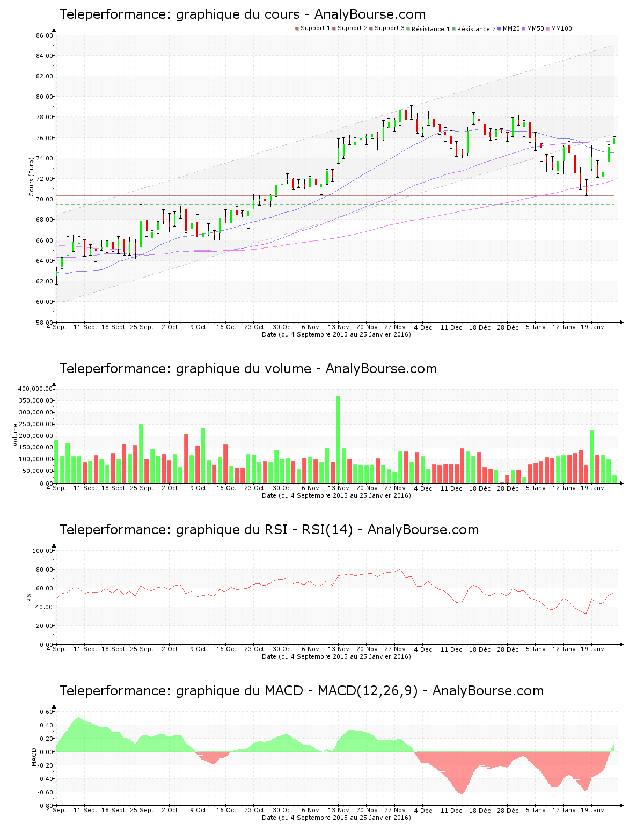Click the 86.00 value on price axis
Viewport: 644px width, 832px height.
[x=45, y=35]
